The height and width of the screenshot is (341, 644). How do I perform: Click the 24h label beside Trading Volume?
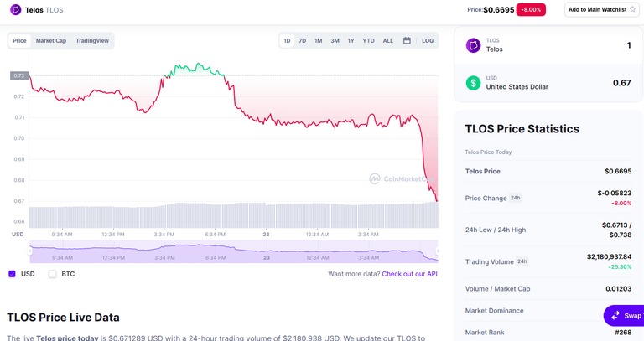coord(522,261)
